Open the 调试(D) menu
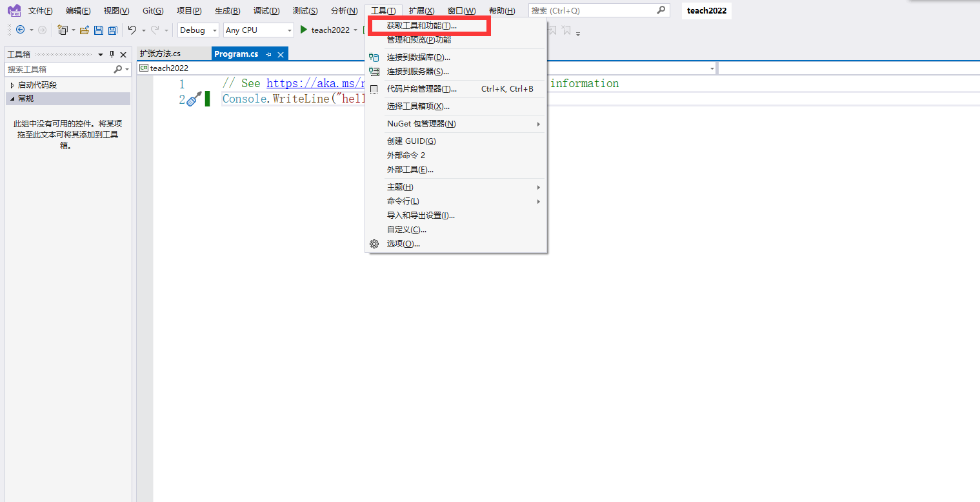 266,11
